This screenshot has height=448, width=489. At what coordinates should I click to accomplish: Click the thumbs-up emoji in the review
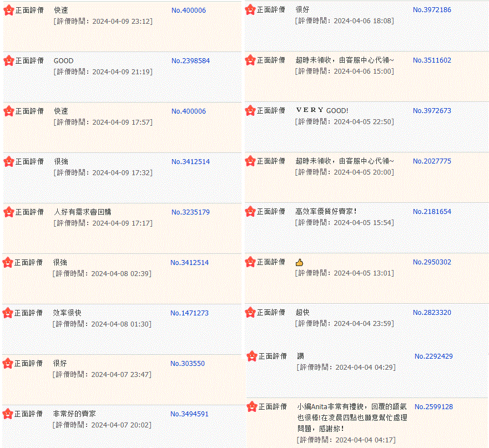click(x=300, y=262)
